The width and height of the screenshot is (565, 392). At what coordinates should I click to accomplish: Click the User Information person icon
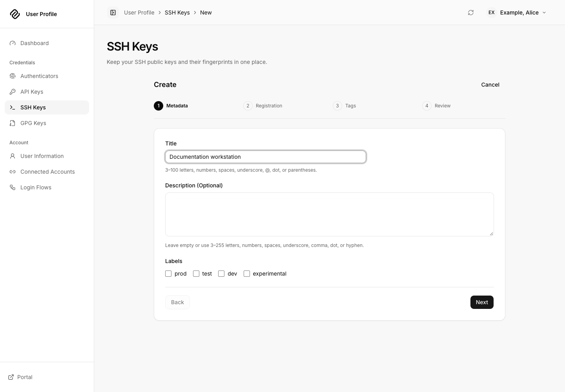pos(13,156)
